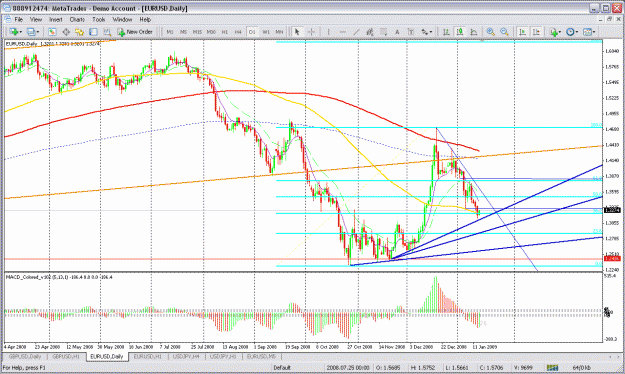
Task: Toggle Chart Shift icon
Action: click(x=536, y=32)
